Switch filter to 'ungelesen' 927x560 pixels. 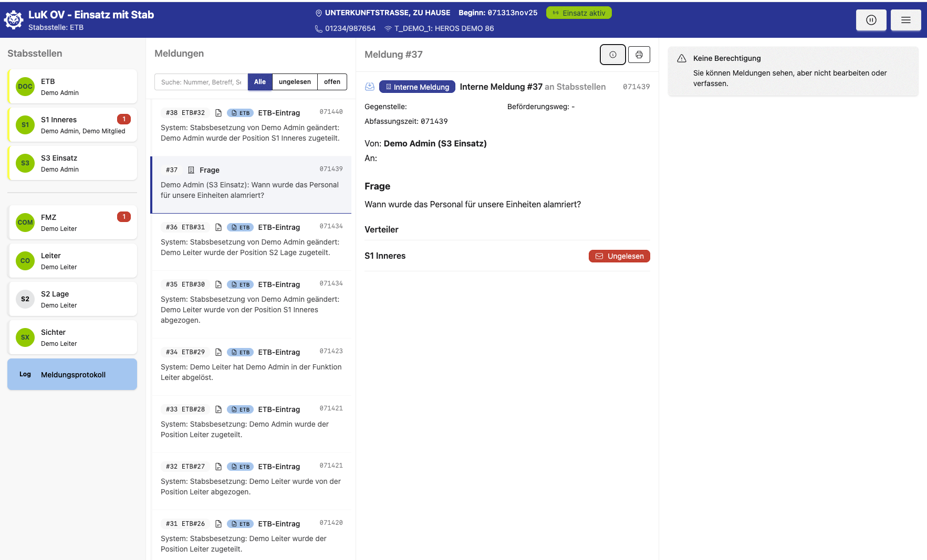295,82
